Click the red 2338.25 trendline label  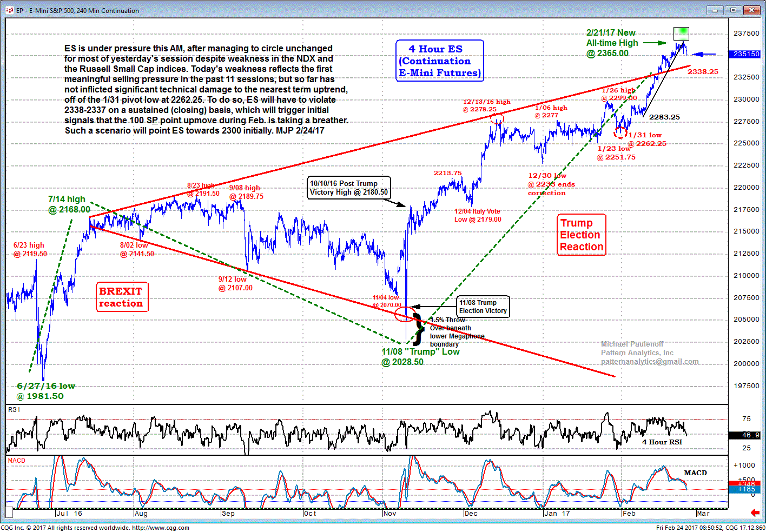[x=703, y=71]
